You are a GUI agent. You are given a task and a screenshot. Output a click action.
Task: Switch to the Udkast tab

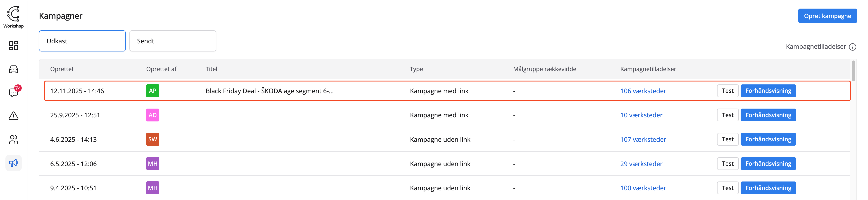tap(82, 41)
